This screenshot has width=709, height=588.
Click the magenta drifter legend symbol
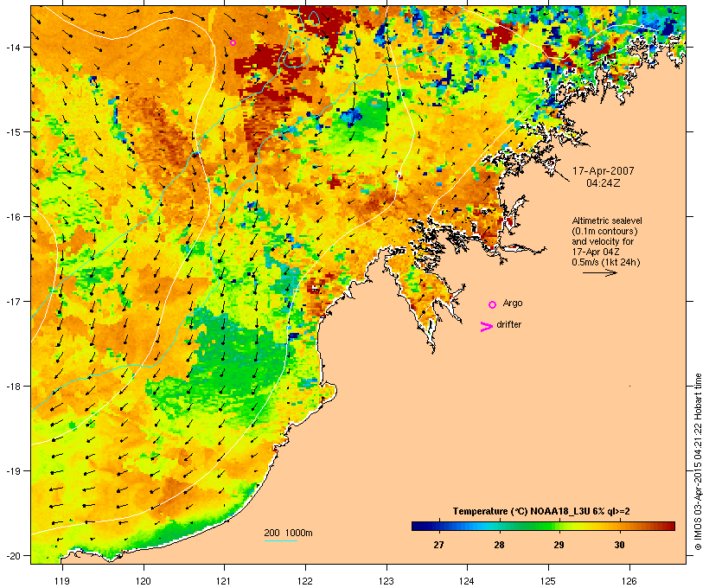click(486, 327)
